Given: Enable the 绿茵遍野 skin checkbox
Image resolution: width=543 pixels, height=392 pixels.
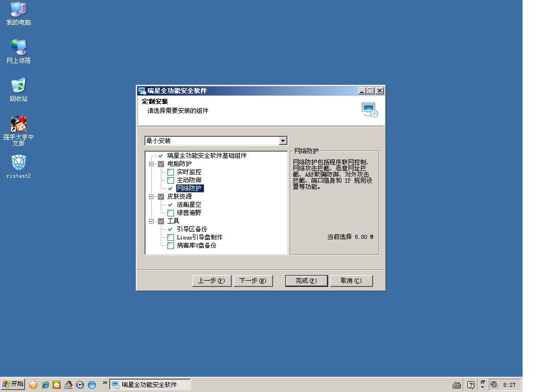Looking at the screenshot, I should click(x=171, y=213).
